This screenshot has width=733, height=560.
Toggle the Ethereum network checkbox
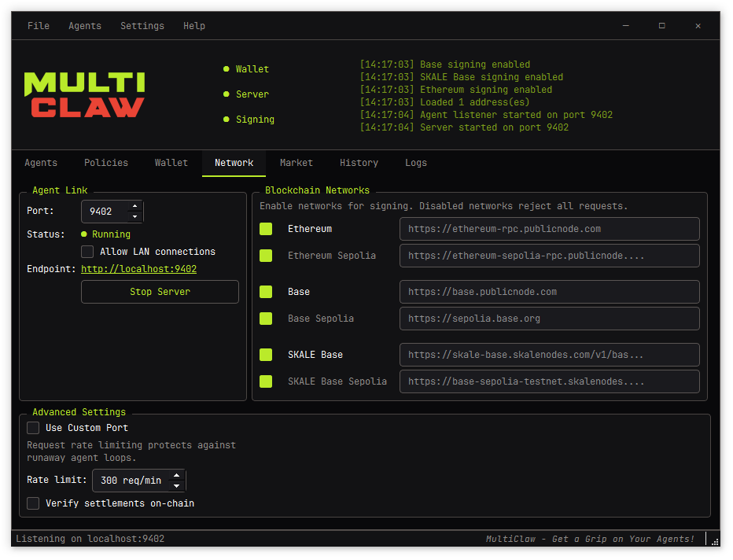coord(266,229)
